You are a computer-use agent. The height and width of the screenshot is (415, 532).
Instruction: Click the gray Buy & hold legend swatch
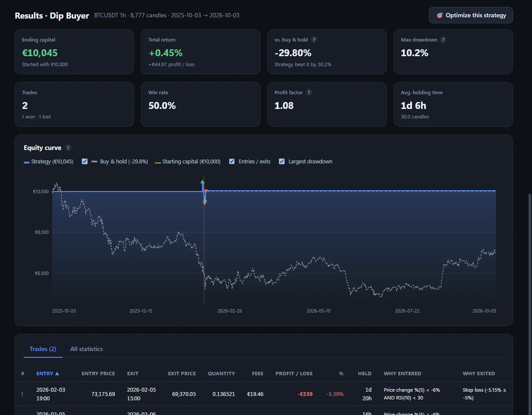95,162
